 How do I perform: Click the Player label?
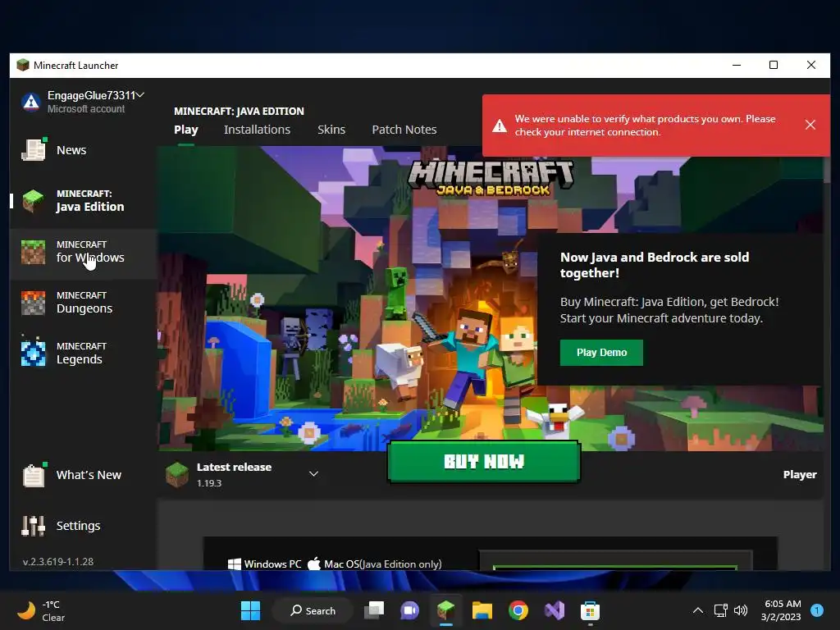coord(799,475)
